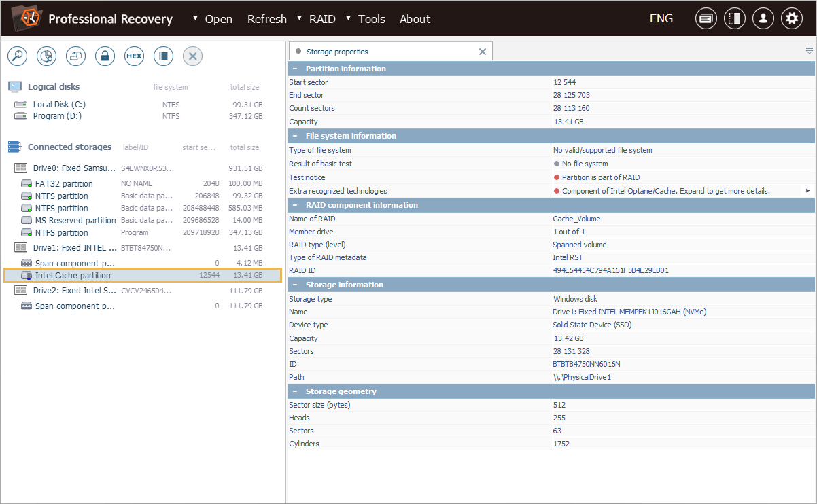This screenshot has width=817, height=504.
Task: Open the log panel icon in header
Action: (x=706, y=19)
